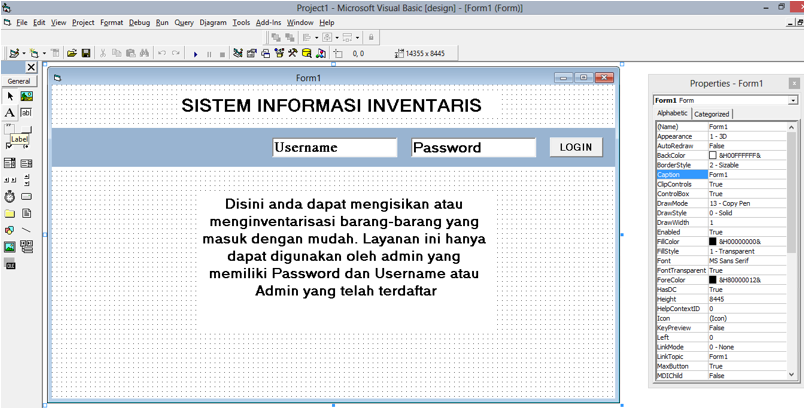
Task: Choose the TextBox control tool
Action: click(26, 113)
